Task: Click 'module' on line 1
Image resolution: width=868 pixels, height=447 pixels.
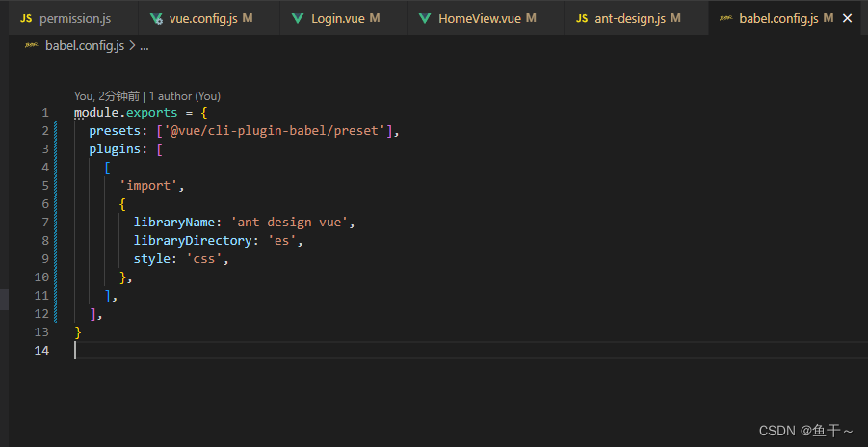Action: click(x=96, y=113)
